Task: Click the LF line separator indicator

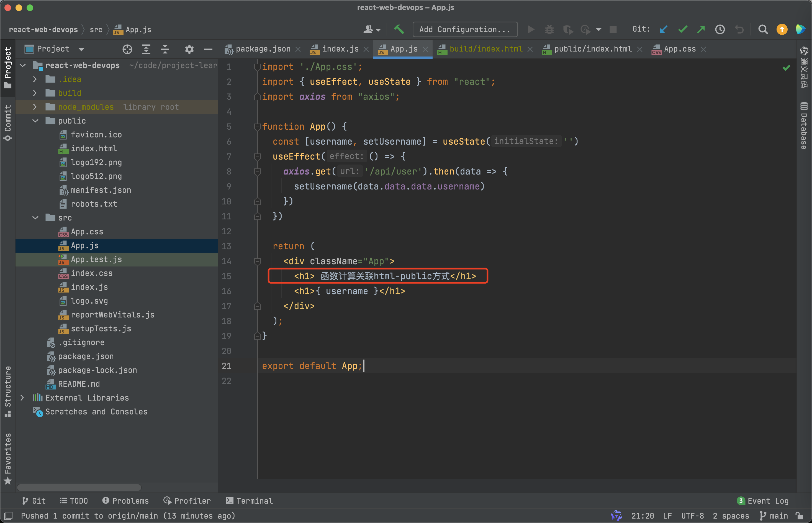Action: tap(667, 516)
